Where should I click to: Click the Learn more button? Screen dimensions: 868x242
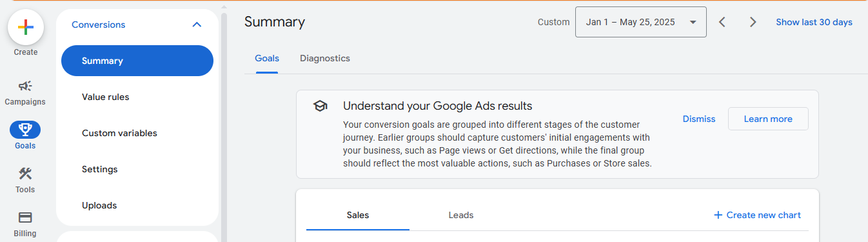coord(768,119)
